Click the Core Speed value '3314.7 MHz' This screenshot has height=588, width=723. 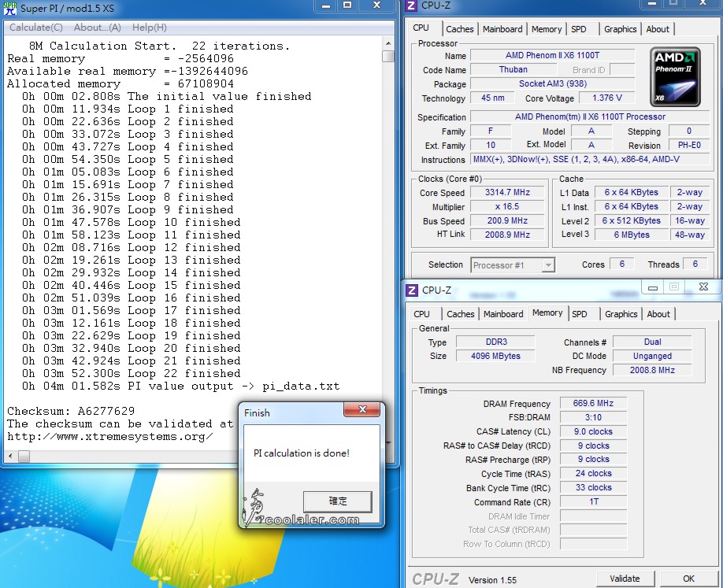tap(507, 193)
